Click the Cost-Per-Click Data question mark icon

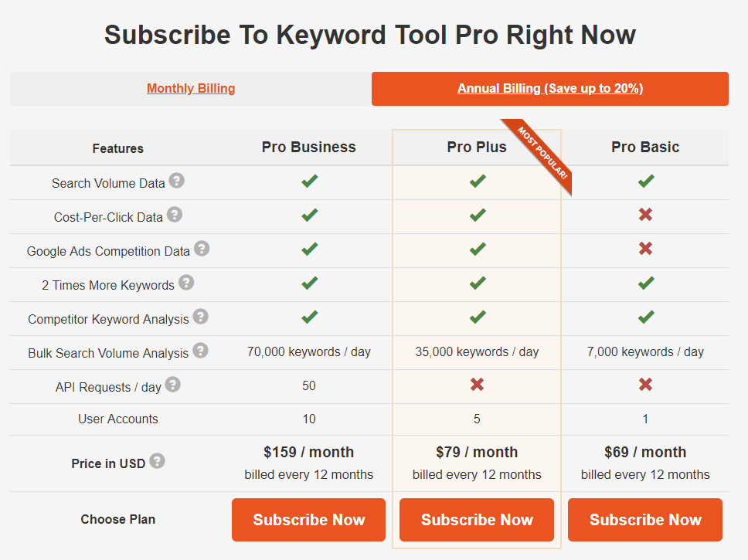tap(175, 216)
